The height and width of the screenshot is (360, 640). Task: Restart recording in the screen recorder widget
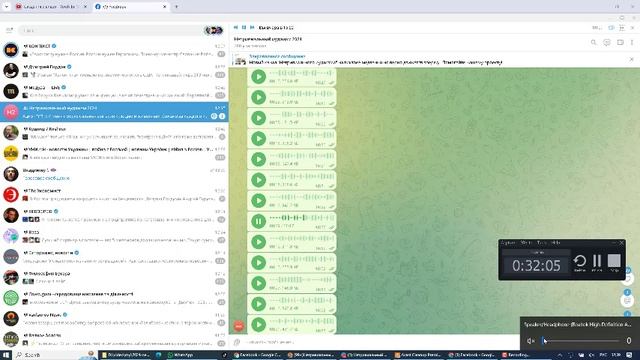[x=580, y=262]
